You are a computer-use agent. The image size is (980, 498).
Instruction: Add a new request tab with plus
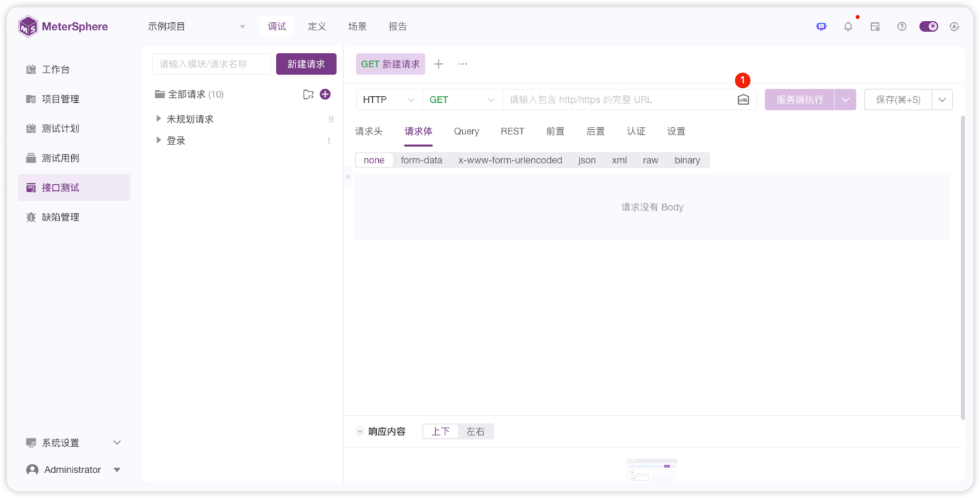coord(439,64)
